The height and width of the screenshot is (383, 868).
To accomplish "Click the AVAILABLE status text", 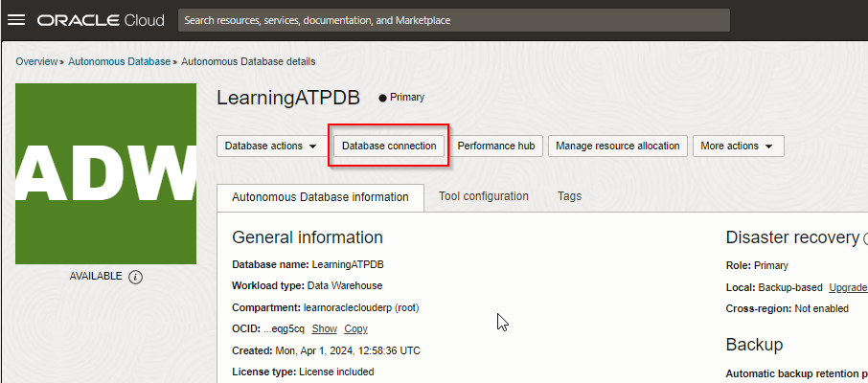I will pos(96,276).
